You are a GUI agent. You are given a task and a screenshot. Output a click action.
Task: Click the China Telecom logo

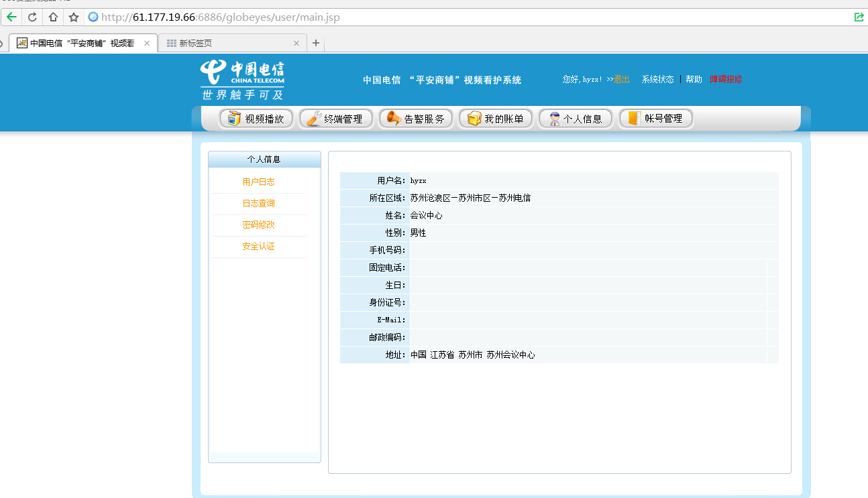pyautogui.click(x=242, y=79)
